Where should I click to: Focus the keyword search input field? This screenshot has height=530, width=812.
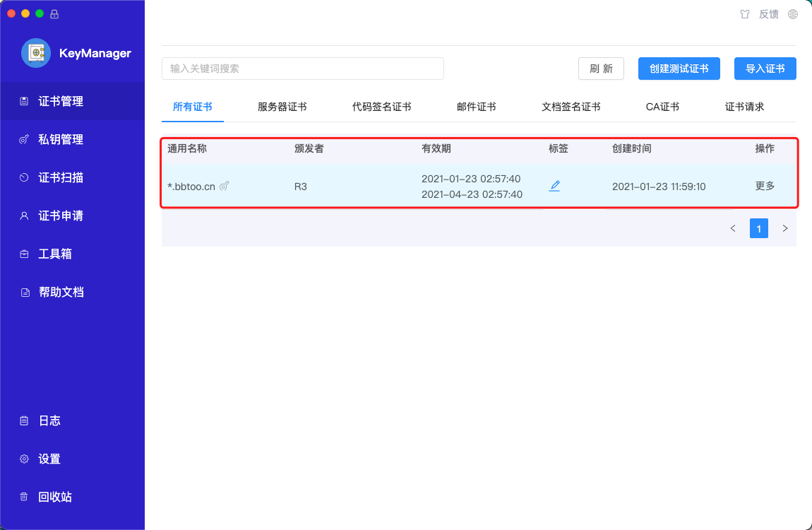point(302,69)
